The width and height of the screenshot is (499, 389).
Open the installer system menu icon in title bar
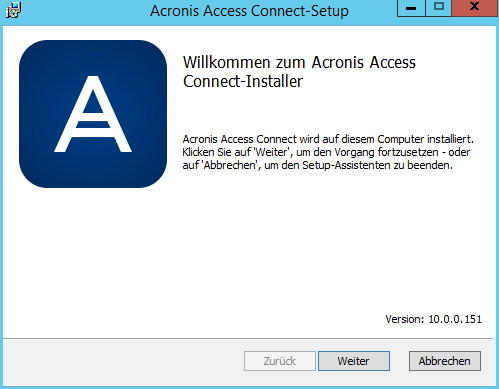[13, 10]
